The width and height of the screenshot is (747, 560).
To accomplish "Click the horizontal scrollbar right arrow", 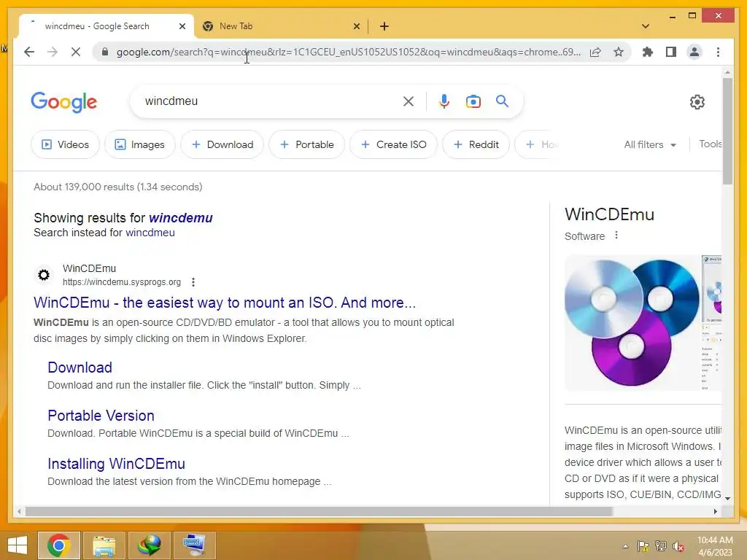I will click(716, 511).
